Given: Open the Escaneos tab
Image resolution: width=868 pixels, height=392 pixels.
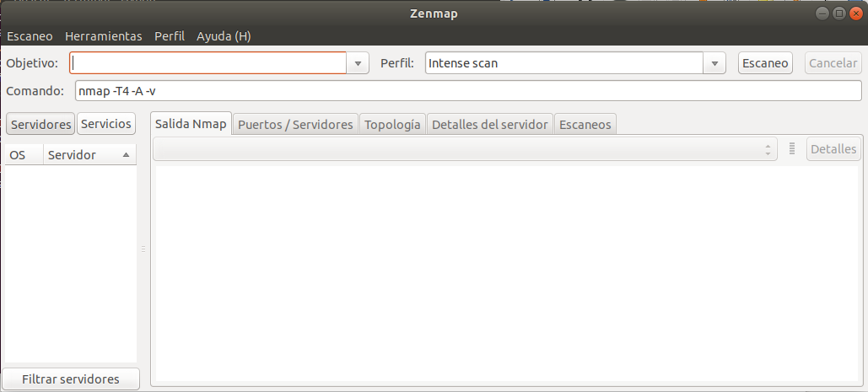Looking at the screenshot, I should [x=585, y=124].
